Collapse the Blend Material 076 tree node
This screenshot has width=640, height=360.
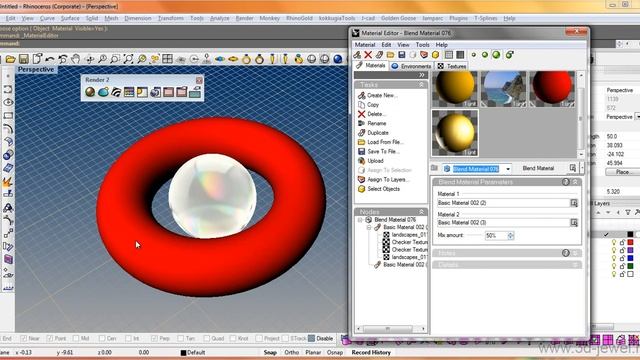point(360,220)
